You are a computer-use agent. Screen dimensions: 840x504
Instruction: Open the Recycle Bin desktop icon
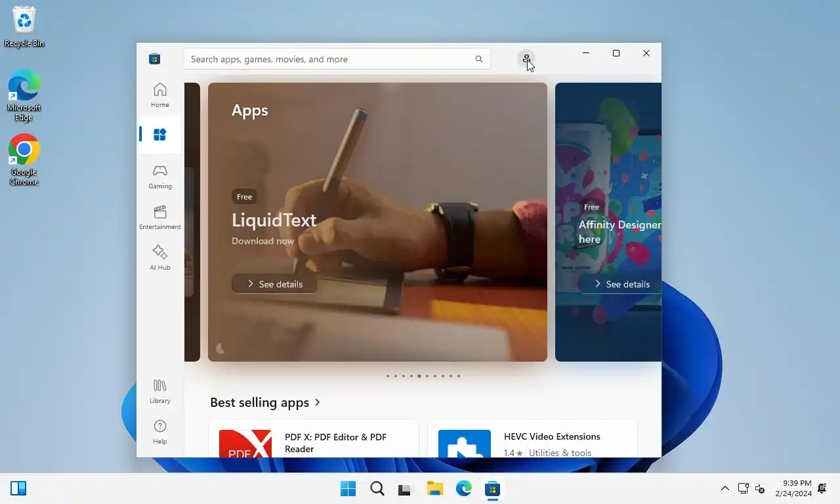click(24, 28)
